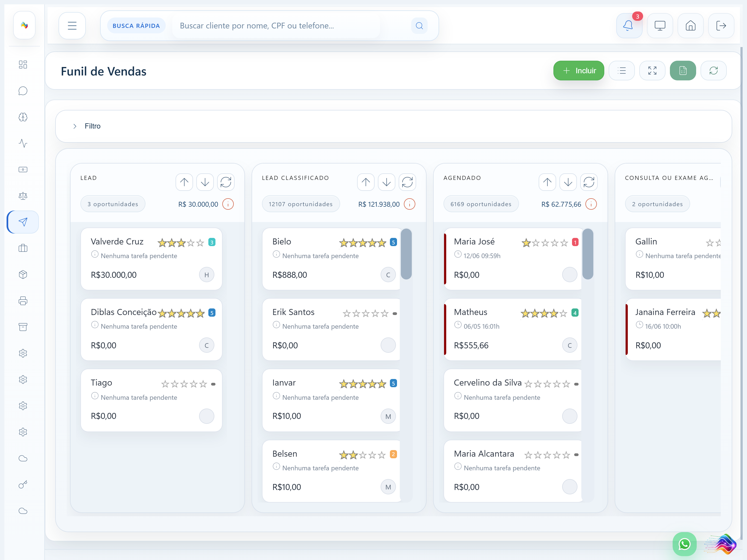Click the BUSCA RÁPIDA label button
Screen dimensions: 747x560
(x=136, y=26)
